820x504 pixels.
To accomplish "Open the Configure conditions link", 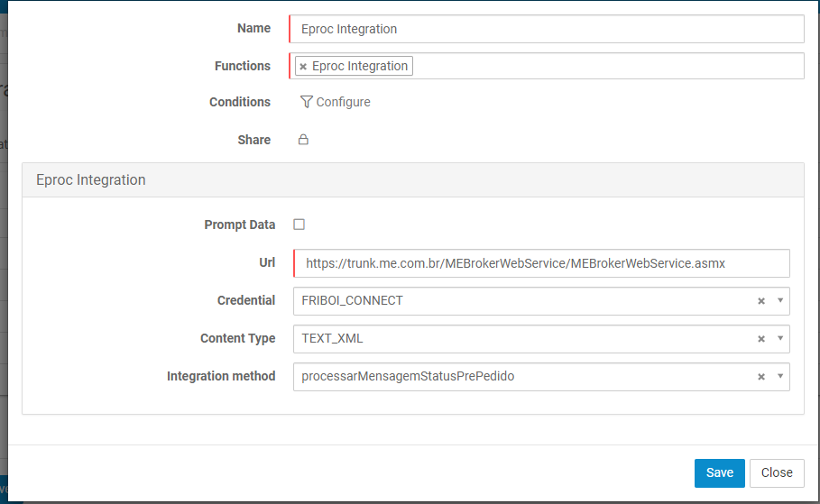I will tap(343, 102).
